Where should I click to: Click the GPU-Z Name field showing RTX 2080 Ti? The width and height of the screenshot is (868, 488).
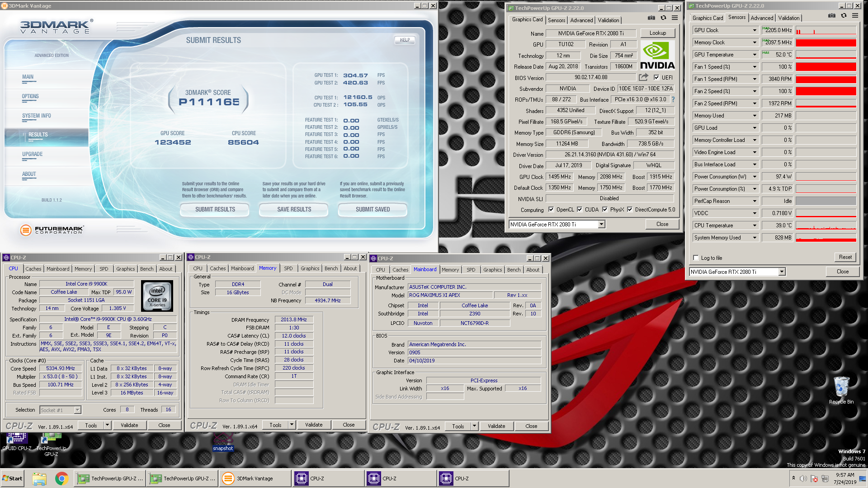pyautogui.click(x=590, y=33)
